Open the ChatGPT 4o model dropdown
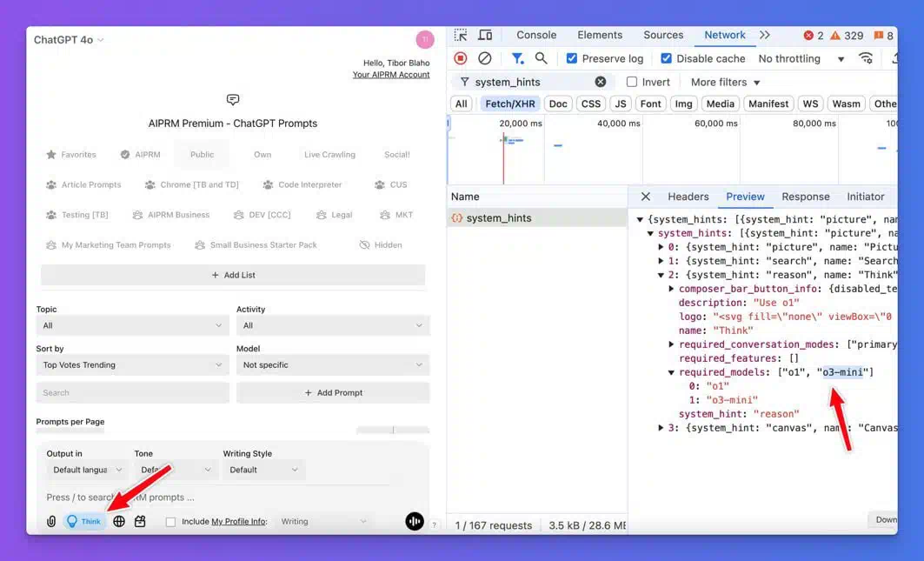This screenshot has width=924, height=561. click(69, 40)
